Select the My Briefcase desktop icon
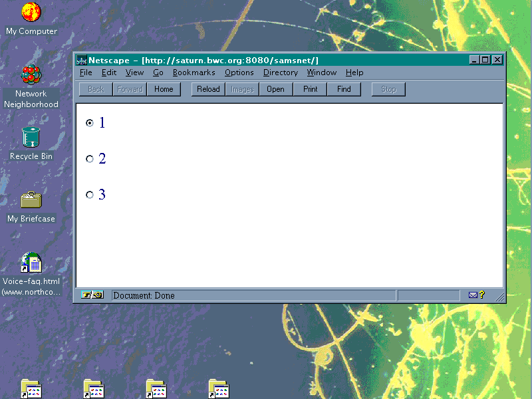This screenshot has height=399, width=532. click(31, 199)
